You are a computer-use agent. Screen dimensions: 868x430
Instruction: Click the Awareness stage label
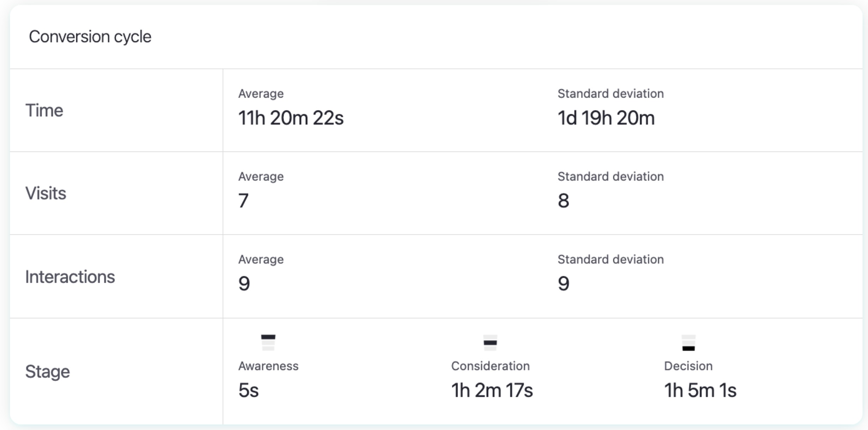tap(268, 366)
